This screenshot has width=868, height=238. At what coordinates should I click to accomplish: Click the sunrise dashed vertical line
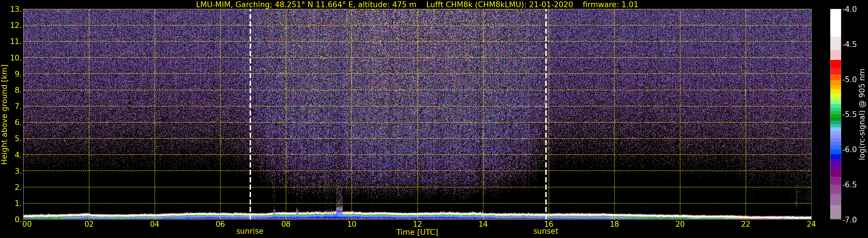point(250,114)
